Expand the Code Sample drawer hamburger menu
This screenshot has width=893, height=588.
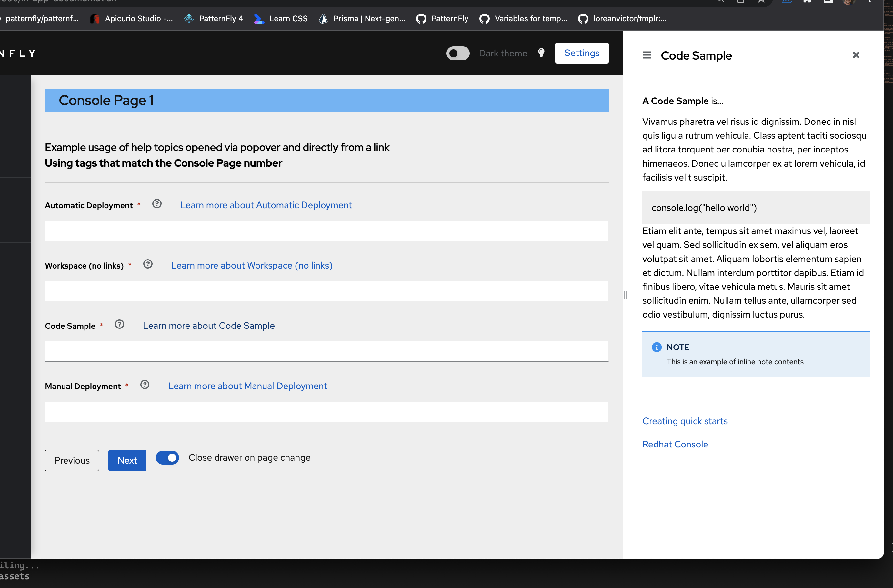coord(647,55)
